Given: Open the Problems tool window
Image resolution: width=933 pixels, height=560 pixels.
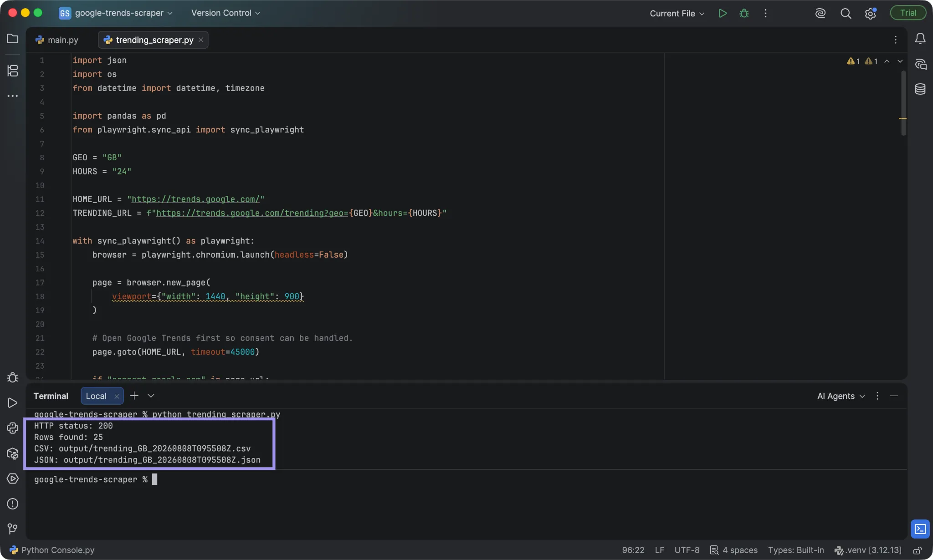Looking at the screenshot, I should click(13, 504).
